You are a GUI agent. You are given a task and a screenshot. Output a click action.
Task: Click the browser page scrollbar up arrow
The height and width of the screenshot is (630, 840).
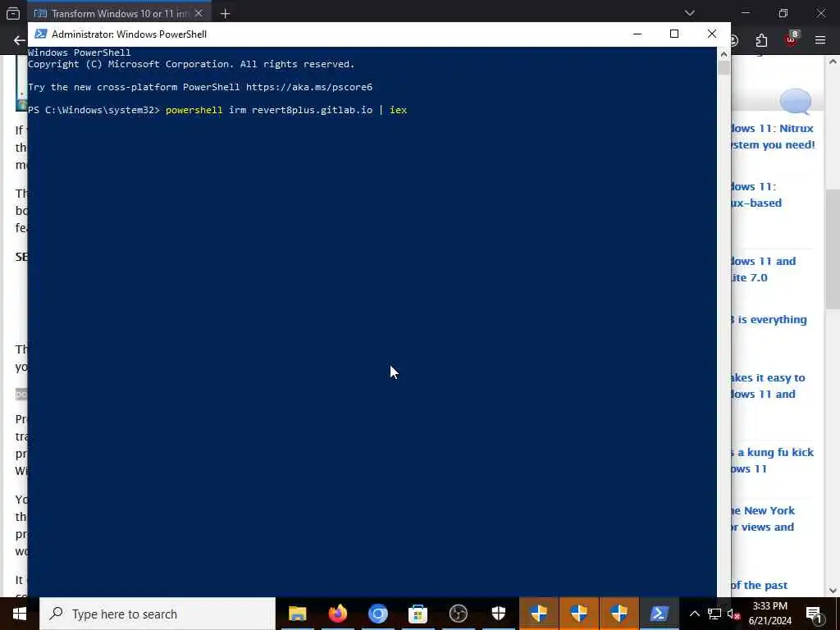click(x=833, y=62)
